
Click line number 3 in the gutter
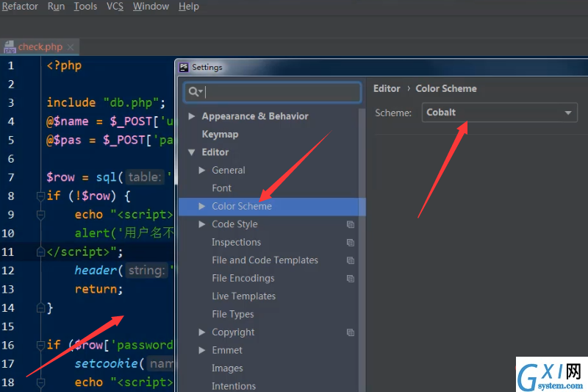pyautogui.click(x=11, y=103)
